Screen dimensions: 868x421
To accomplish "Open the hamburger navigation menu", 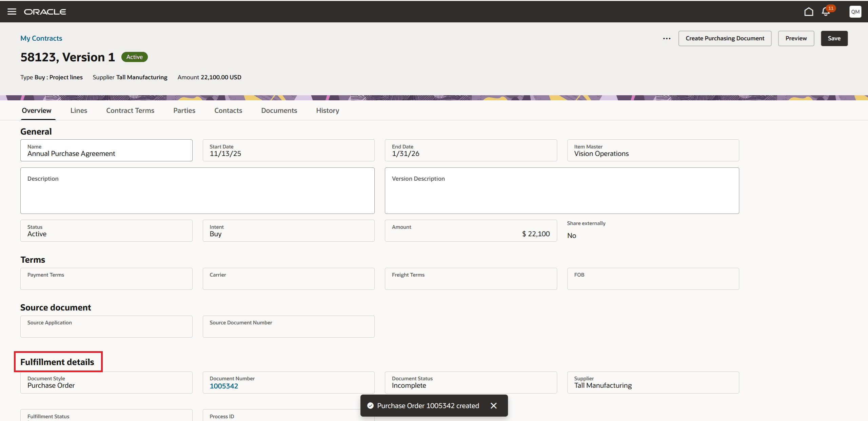I will (x=12, y=12).
